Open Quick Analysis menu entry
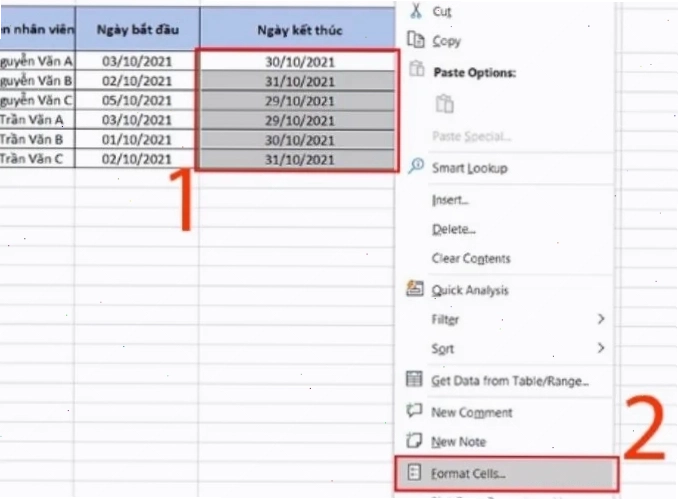The width and height of the screenshot is (678, 500). coord(506,290)
